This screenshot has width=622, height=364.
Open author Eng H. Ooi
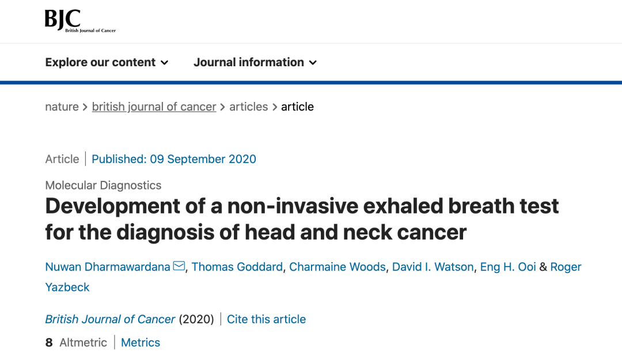pos(508,267)
